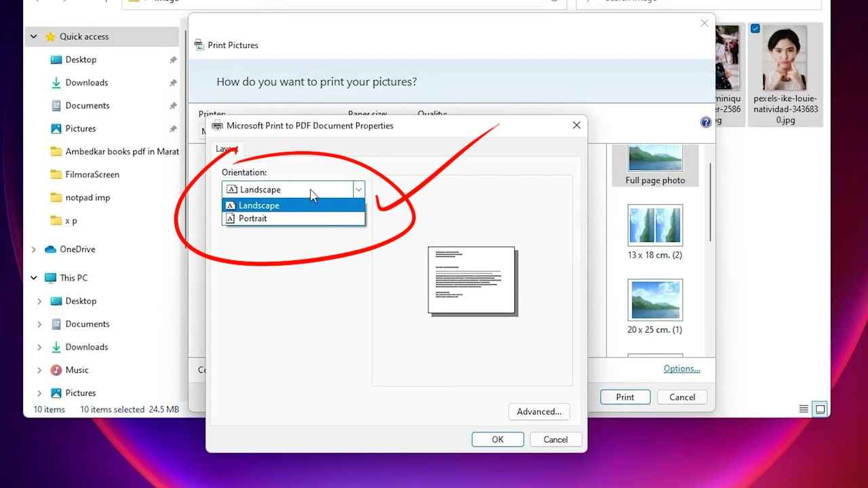Screen dimensions: 868x488
Task: Open Advanced settings button
Action: pyautogui.click(x=538, y=411)
